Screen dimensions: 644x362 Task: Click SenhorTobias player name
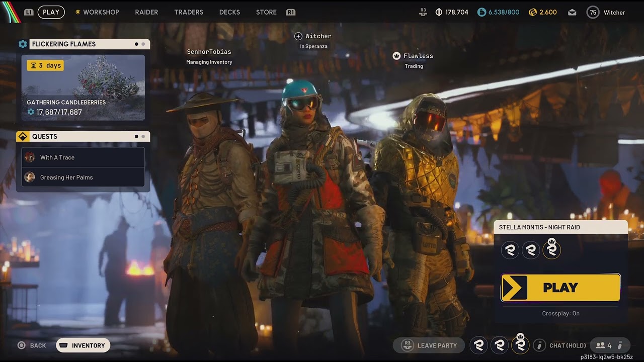pyautogui.click(x=209, y=52)
